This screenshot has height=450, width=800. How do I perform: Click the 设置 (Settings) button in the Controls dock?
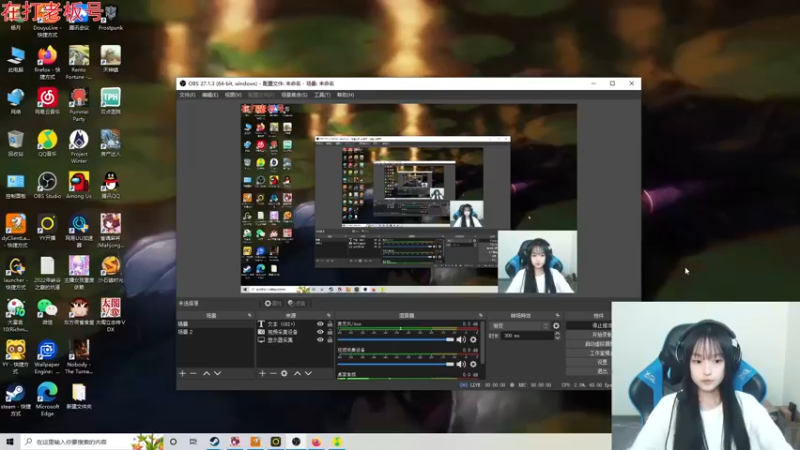point(589,362)
